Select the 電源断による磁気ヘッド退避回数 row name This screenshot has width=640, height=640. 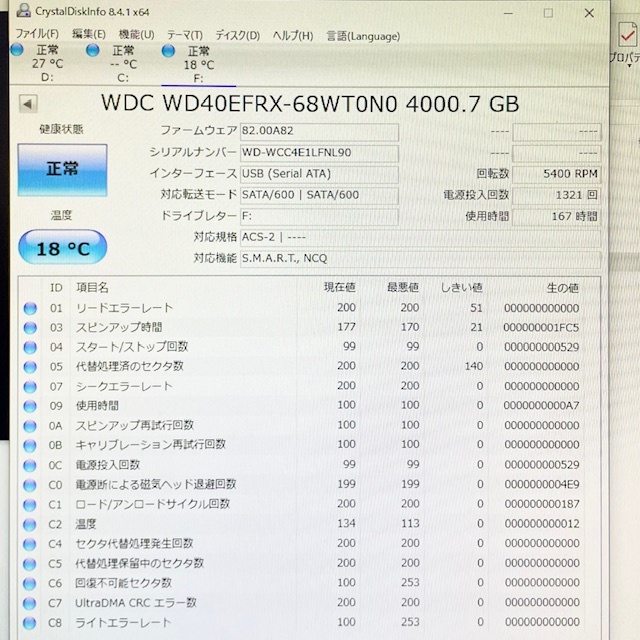[156, 484]
